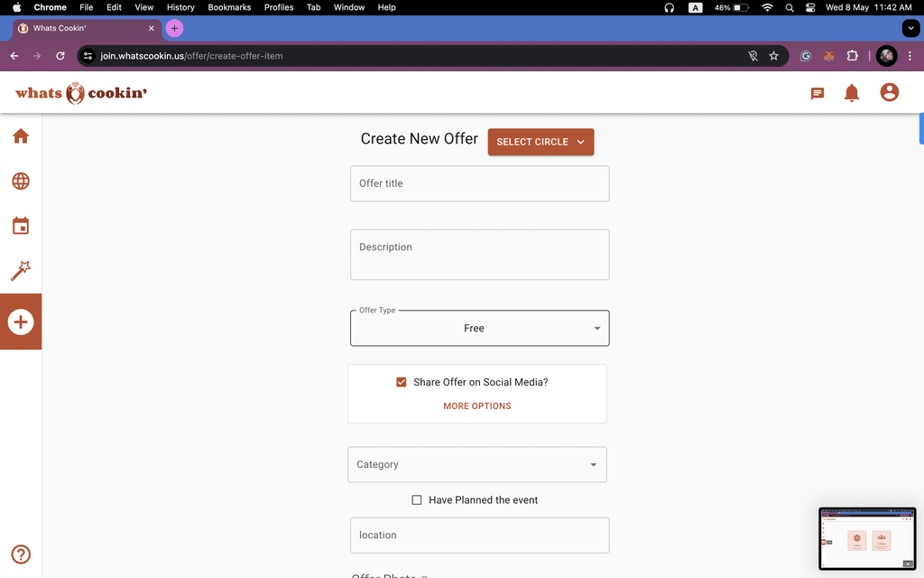Open the Extensions puzzle icon
This screenshot has height=578, width=924.
point(852,56)
